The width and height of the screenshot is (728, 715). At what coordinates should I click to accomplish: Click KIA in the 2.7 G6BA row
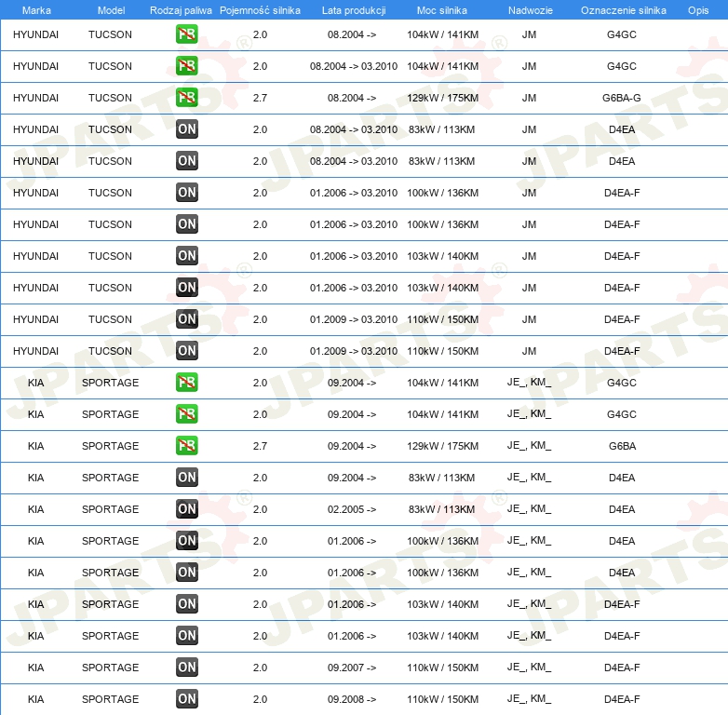tap(35, 446)
